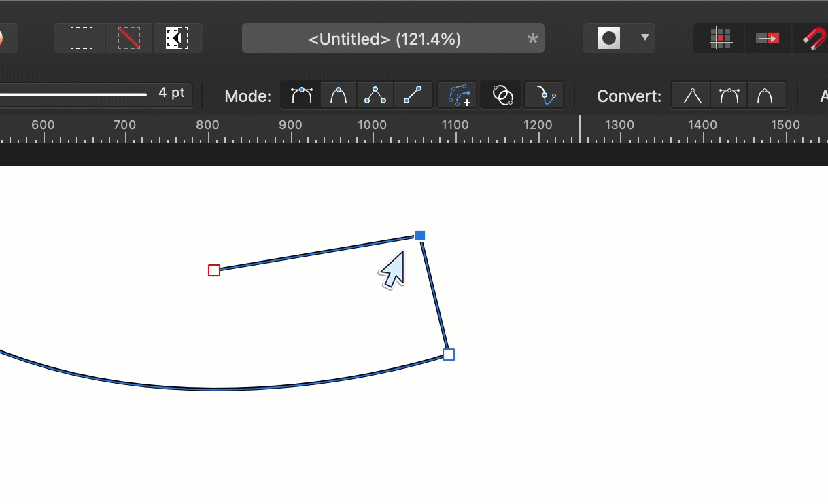Screen dimensions: 828x504
Task: Toggle the Quick Mask circle icon
Action: [x=609, y=39]
